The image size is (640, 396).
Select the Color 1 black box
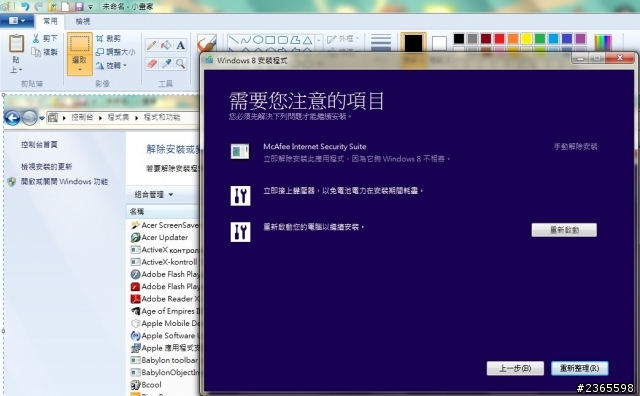point(413,43)
